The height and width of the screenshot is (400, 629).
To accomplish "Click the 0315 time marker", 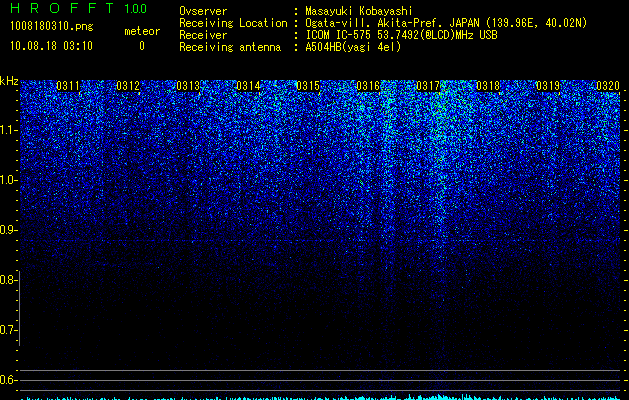I will 308,86.
